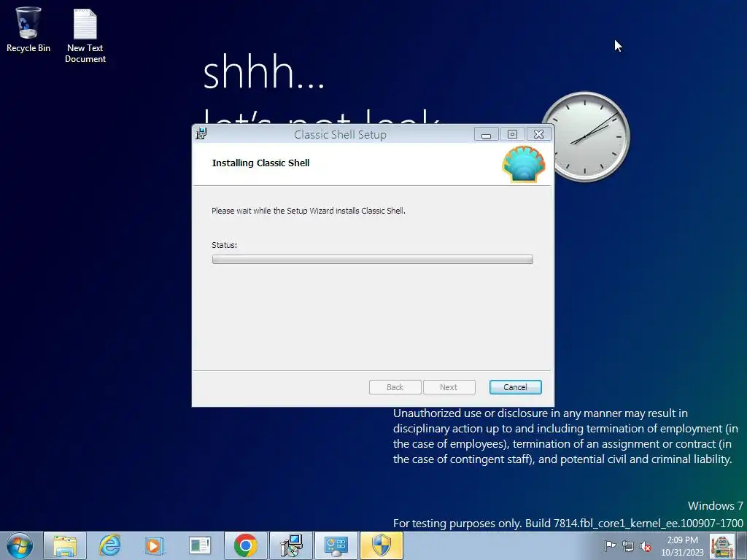Open the Control Panel taskbar item
The width and height of the screenshot is (747, 560).
pos(336,545)
